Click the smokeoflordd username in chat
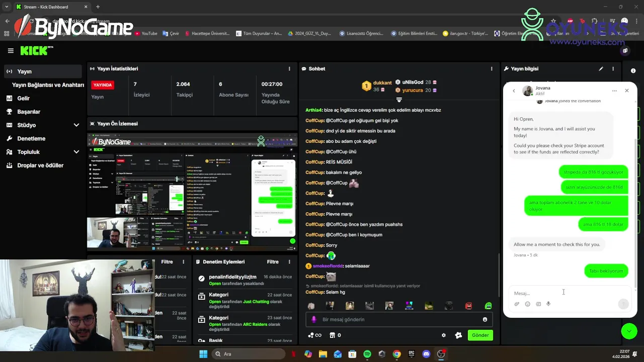This screenshot has height=362, width=644. [328, 266]
